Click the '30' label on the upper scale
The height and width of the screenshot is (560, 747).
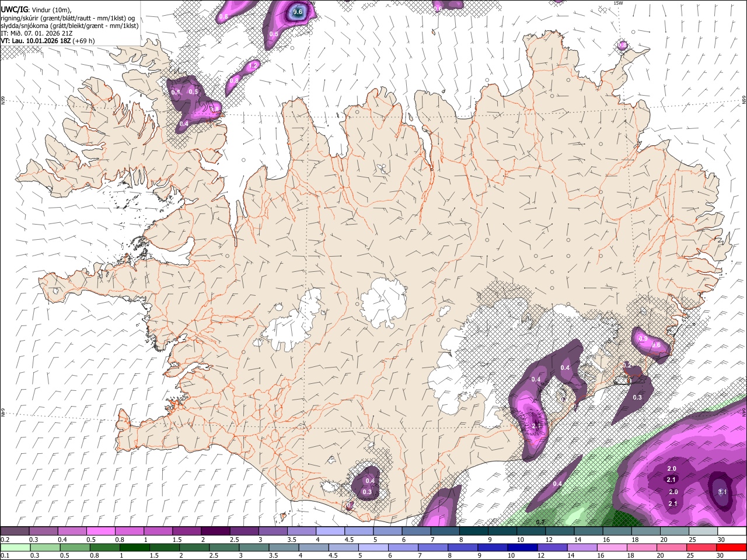[x=721, y=540]
